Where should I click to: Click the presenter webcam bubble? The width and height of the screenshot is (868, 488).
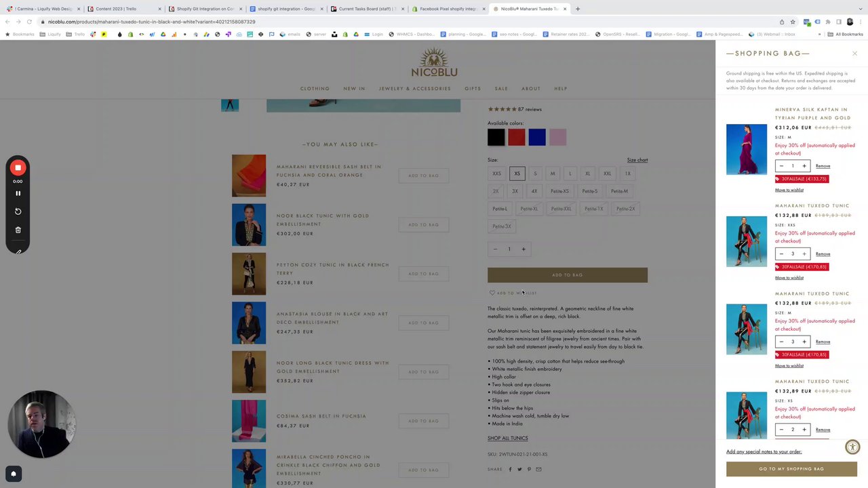click(x=42, y=424)
